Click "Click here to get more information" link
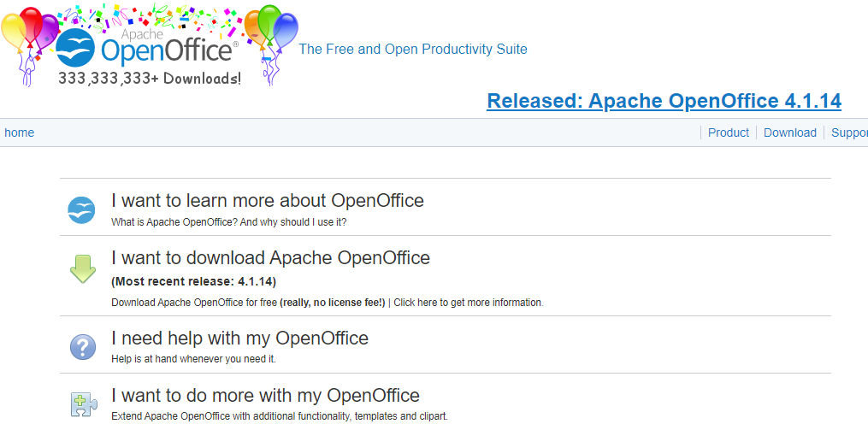 point(468,303)
